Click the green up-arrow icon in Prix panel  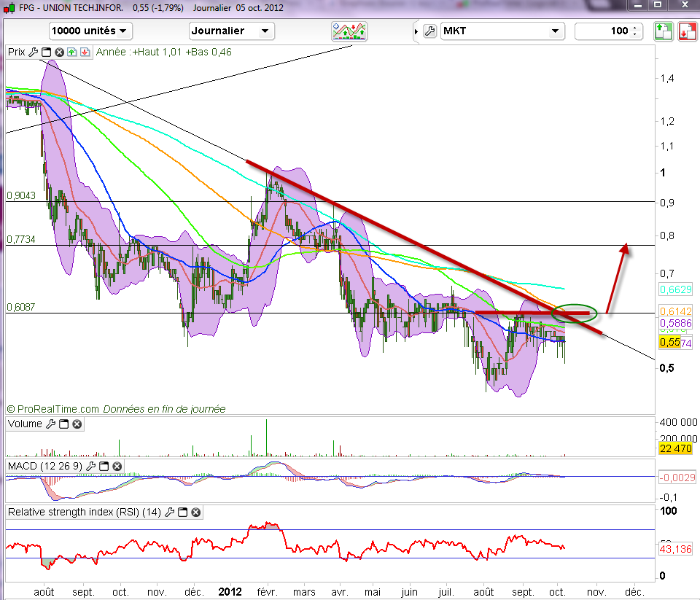72,52
